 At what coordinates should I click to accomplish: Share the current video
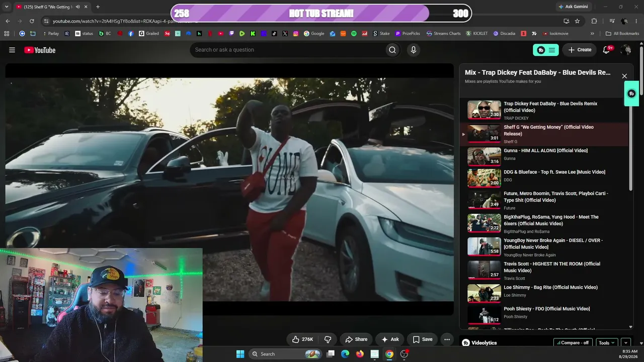[356, 339]
